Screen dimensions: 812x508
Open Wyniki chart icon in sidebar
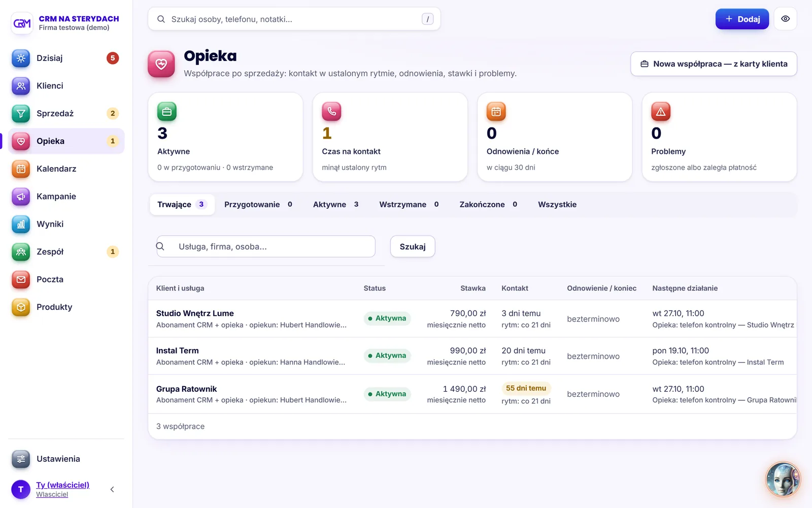tap(21, 224)
